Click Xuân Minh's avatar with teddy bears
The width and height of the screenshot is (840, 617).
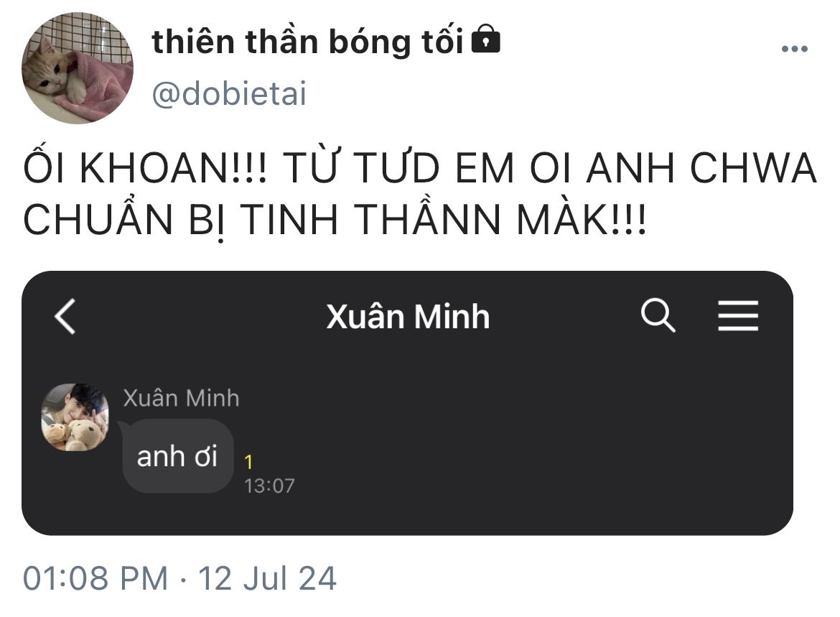75,417
